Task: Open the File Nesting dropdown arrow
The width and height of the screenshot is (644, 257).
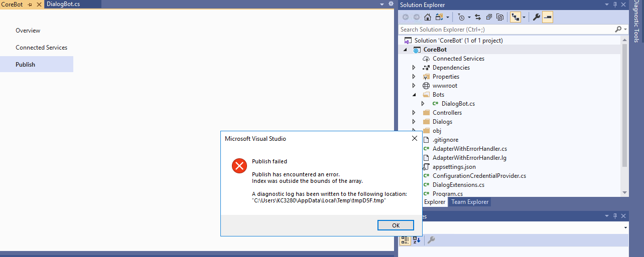Action: coord(524,18)
